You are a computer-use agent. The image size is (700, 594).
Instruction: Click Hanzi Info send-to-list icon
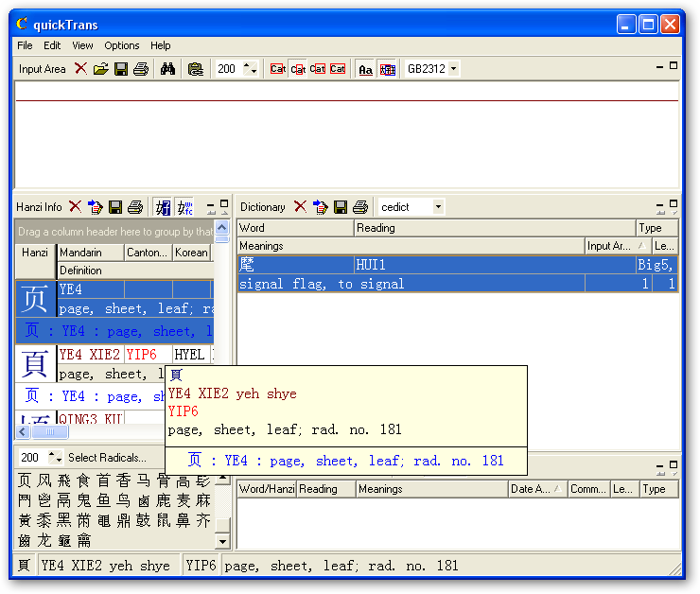pyautogui.click(x=96, y=206)
